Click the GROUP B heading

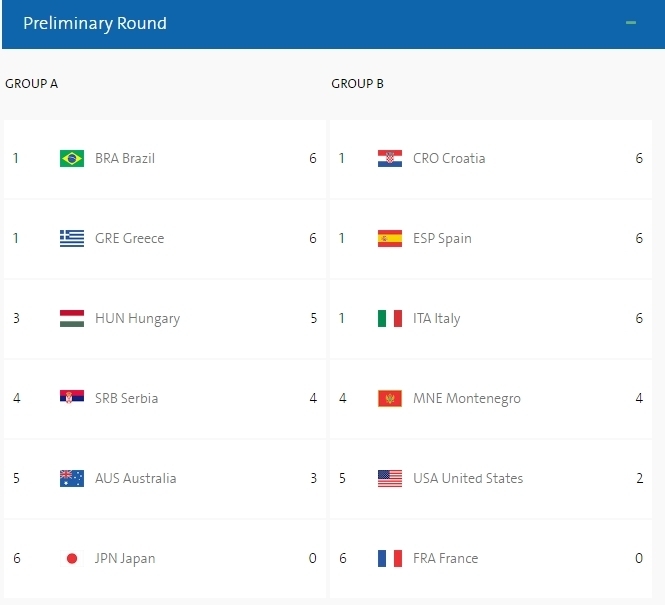[358, 84]
